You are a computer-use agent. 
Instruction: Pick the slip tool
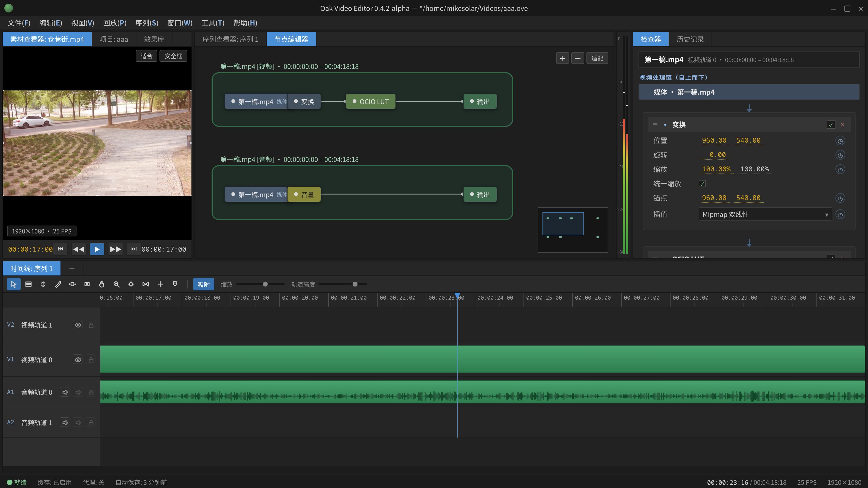tap(72, 284)
